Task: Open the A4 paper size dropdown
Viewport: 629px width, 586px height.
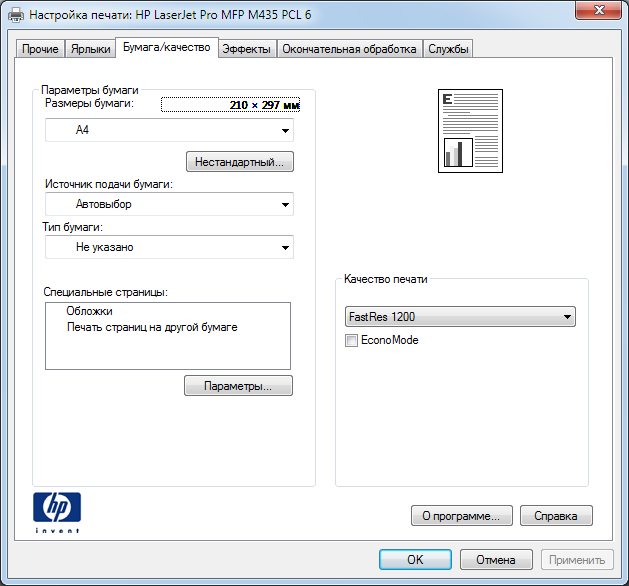Action: (x=169, y=130)
